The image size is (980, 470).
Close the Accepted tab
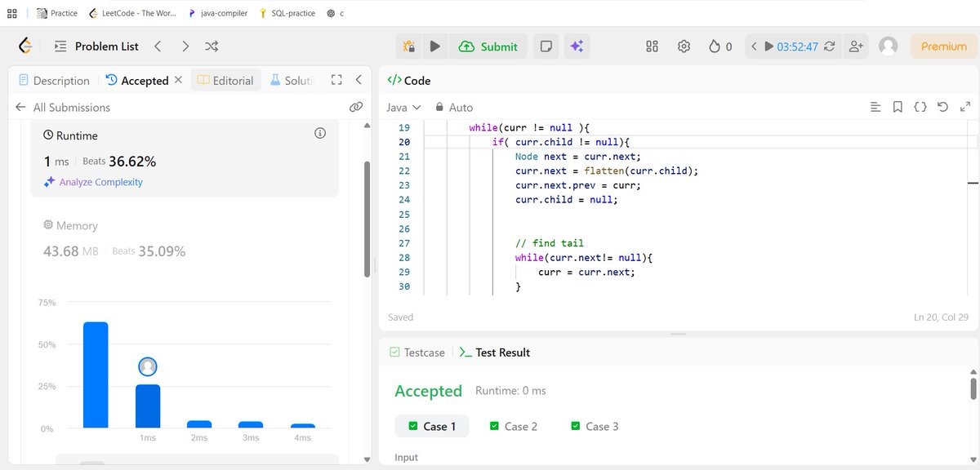pos(179,80)
